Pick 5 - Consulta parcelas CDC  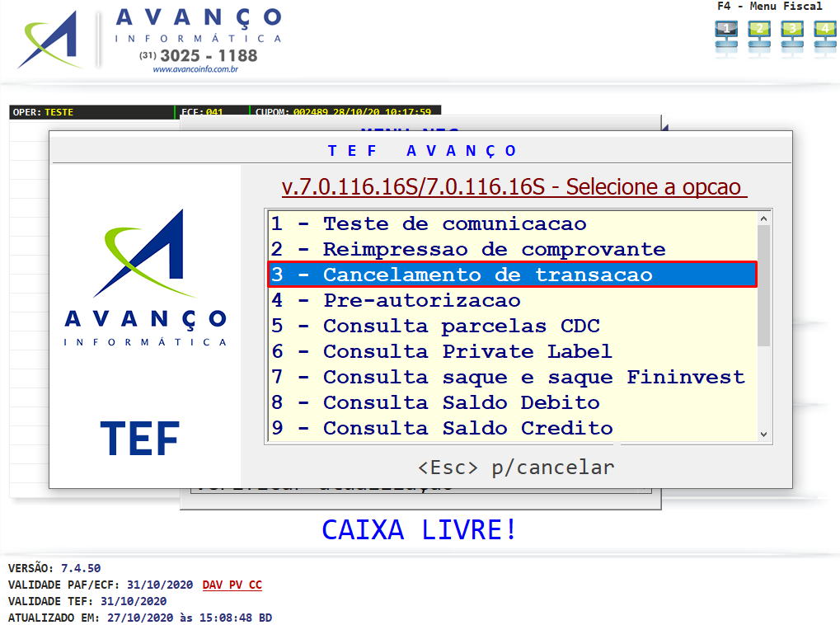pyautogui.click(x=512, y=326)
